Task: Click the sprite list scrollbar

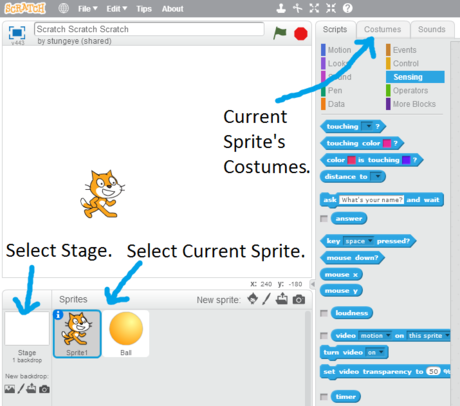Action: pos(308,358)
